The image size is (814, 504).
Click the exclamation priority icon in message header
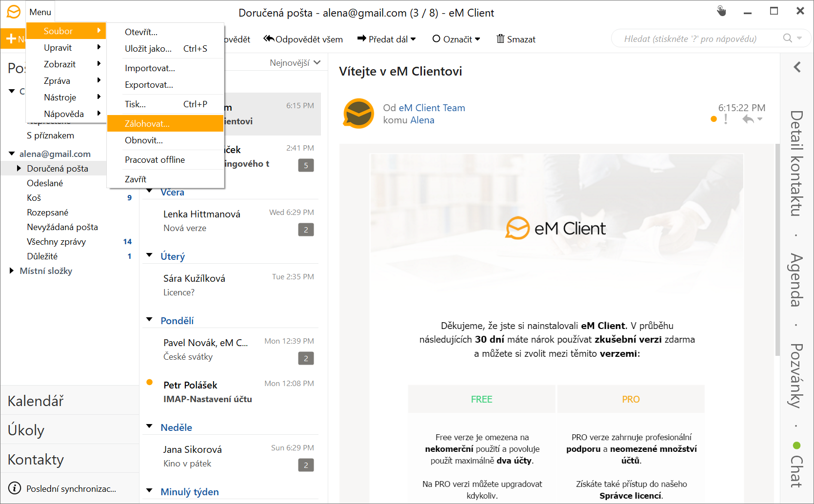[726, 119]
